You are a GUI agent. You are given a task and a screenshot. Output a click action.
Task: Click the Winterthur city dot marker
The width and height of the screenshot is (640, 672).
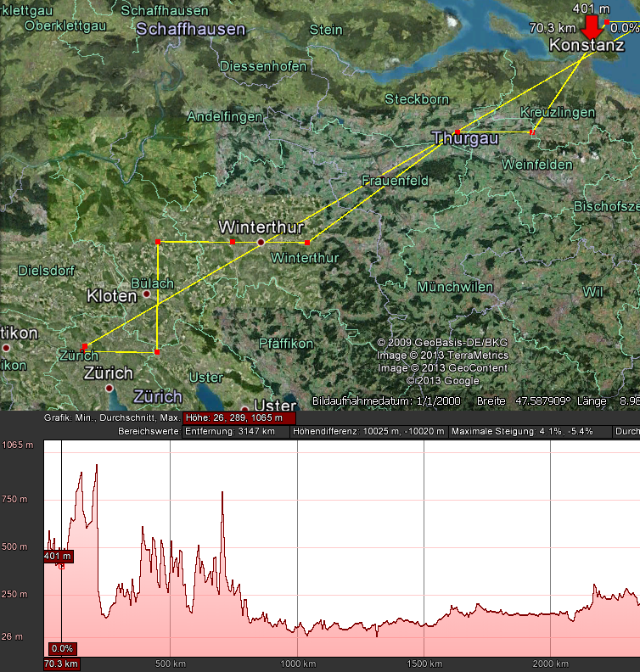tap(261, 243)
